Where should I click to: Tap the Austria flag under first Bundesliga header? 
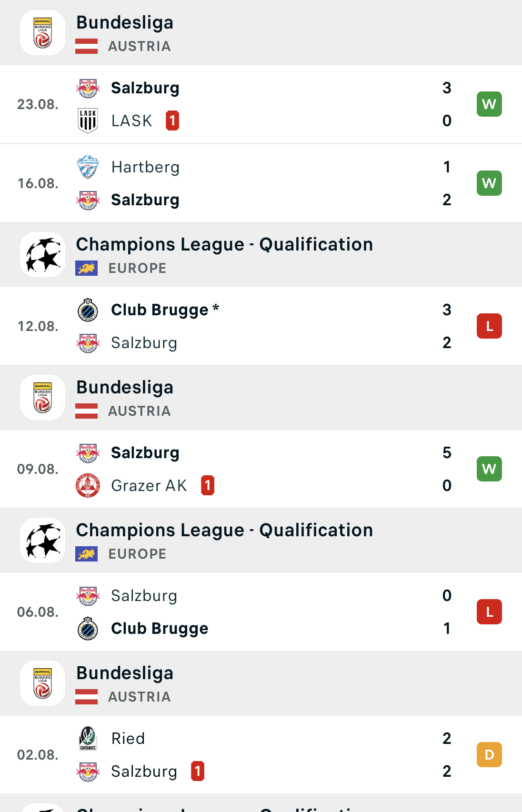pos(86,46)
